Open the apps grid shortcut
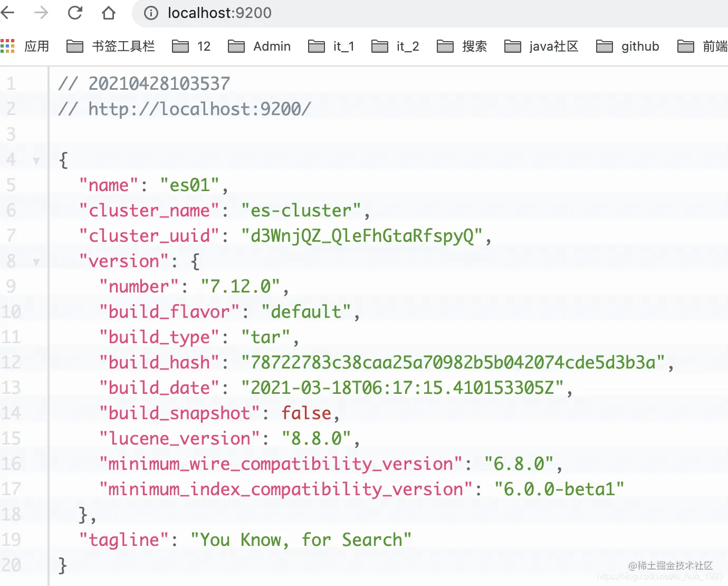Image resolution: width=728 pixels, height=586 pixels. 7,46
